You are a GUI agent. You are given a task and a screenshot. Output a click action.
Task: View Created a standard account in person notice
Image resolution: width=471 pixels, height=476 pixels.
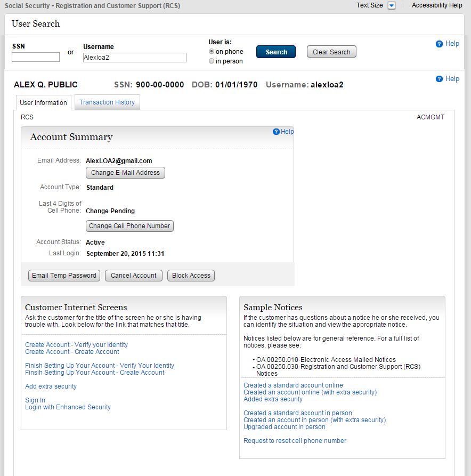(298, 413)
